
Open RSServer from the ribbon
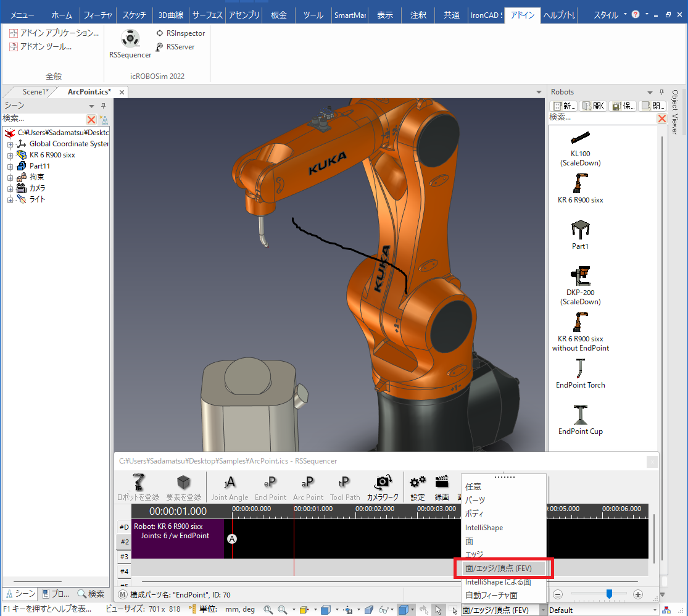click(180, 47)
